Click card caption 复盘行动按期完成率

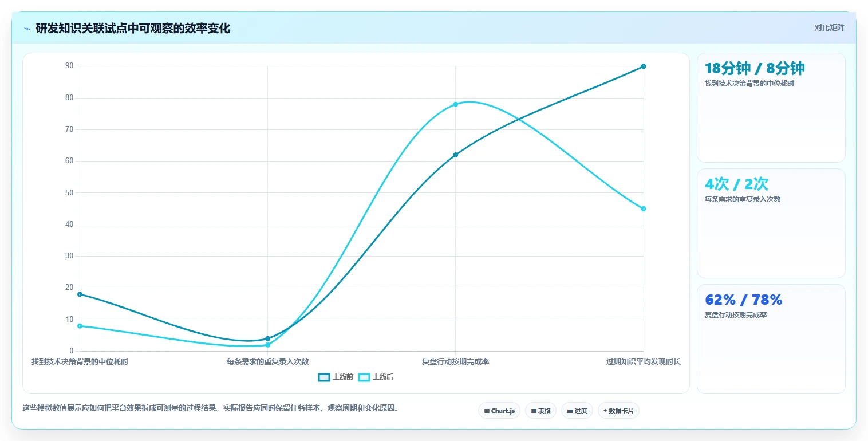pyautogui.click(x=736, y=315)
